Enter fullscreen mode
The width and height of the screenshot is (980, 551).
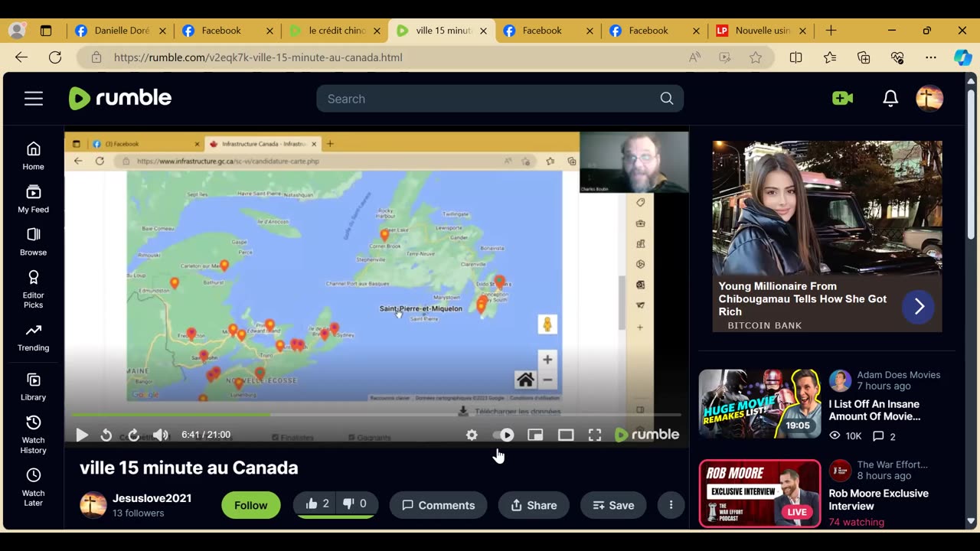pos(595,435)
